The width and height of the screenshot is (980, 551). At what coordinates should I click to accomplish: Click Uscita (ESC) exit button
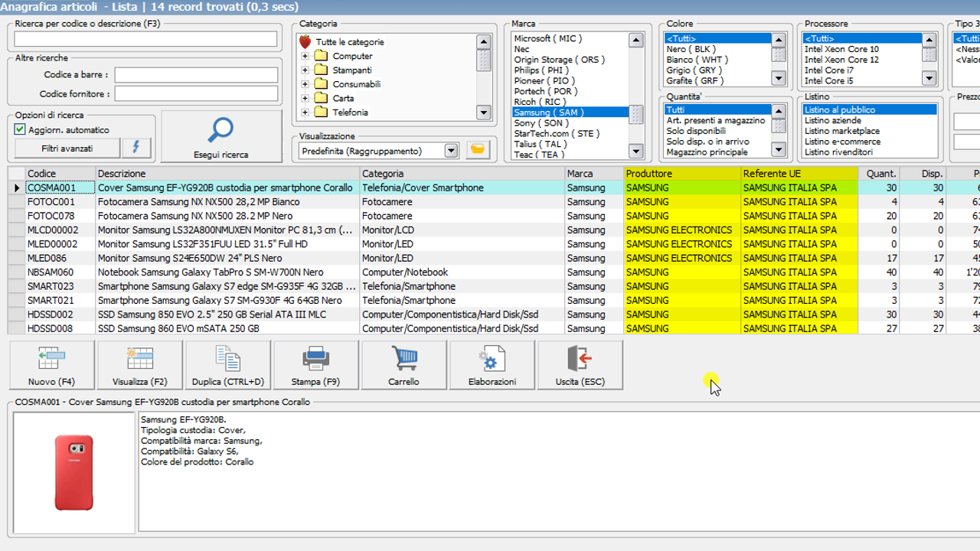[x=580, y=365]
